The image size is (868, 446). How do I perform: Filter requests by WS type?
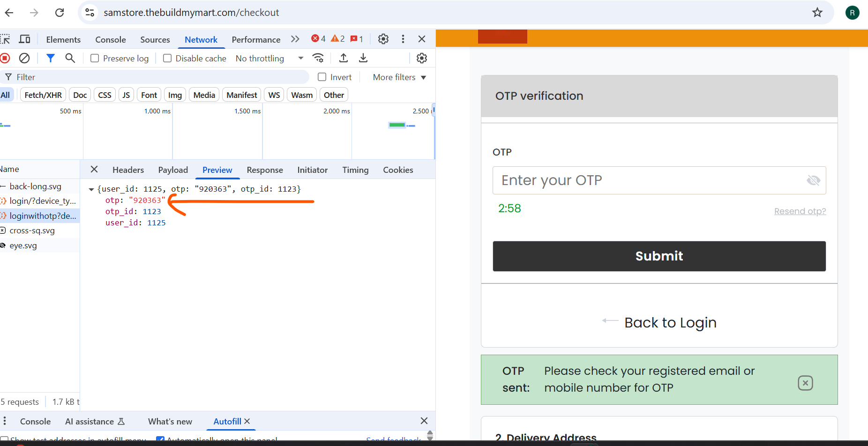(274, 95)
